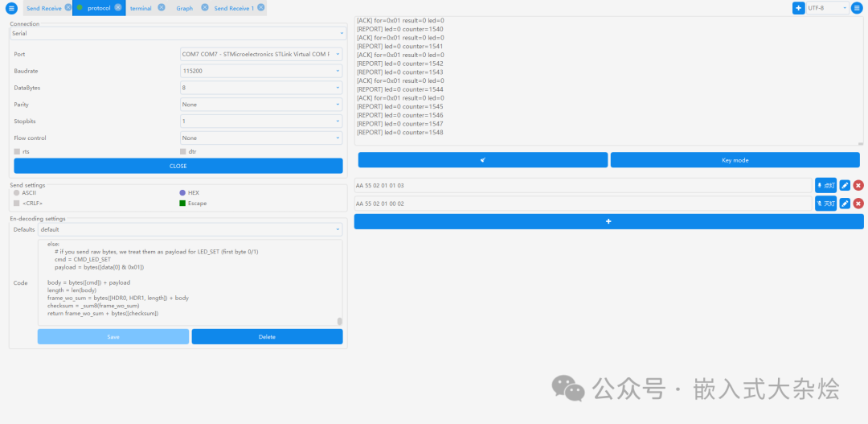Delete the AA 55 02 01 00 02 command

pyautogui.click(x=858, y=204)
